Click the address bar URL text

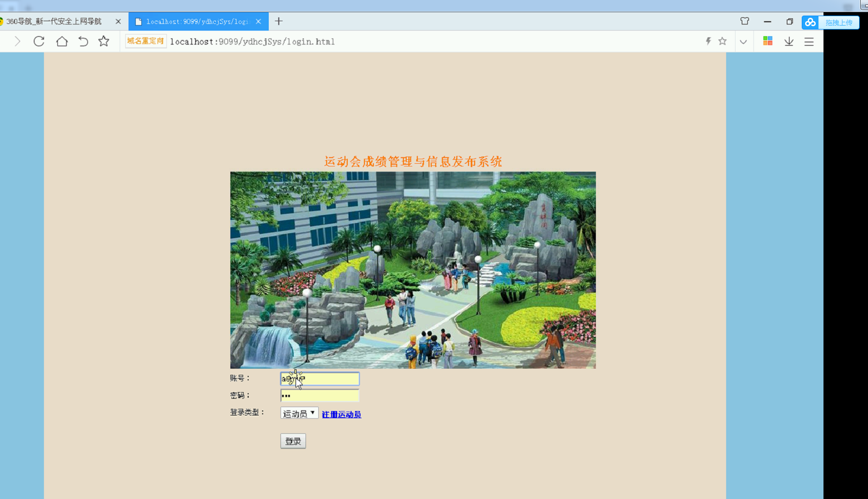pos(253,42)
